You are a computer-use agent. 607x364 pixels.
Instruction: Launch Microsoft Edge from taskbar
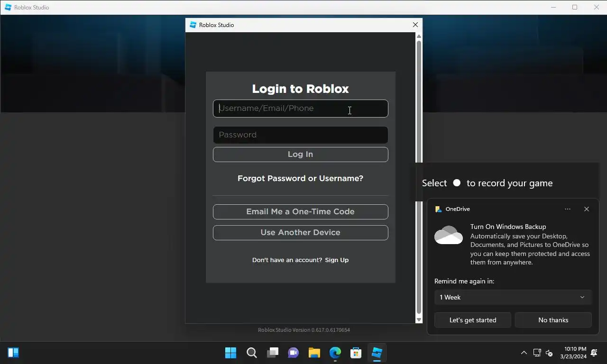click(x=335, y=353)
